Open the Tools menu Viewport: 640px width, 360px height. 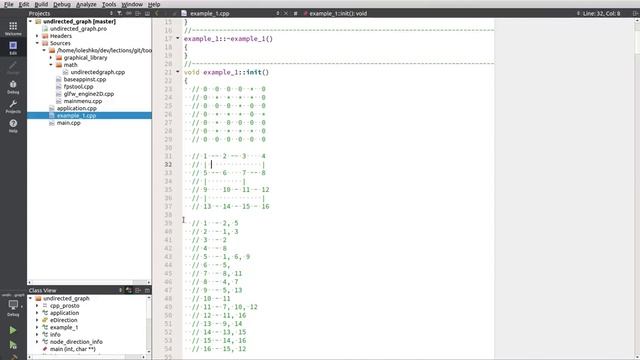click(109, 4)
